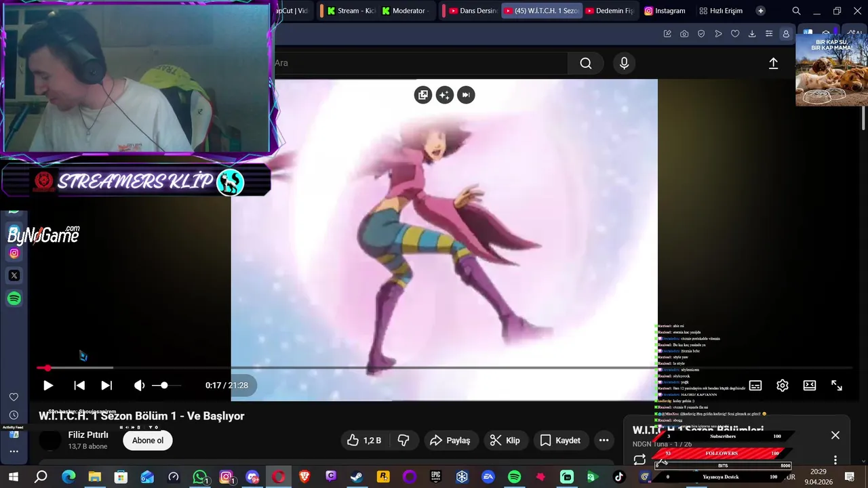Image resolution: width=868 pixels, height=488 pixels.
Task: Click the skip-forward overlay icon
Action: [466, 95]
